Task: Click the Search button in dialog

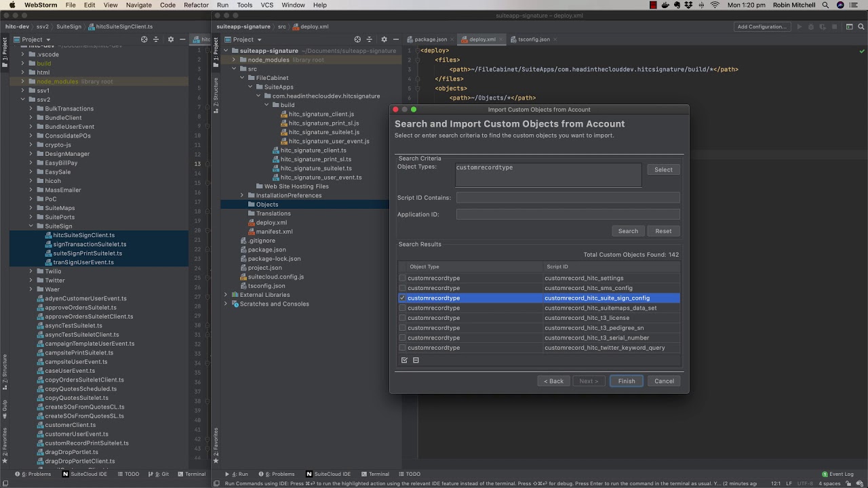Action: coord(628,231)
